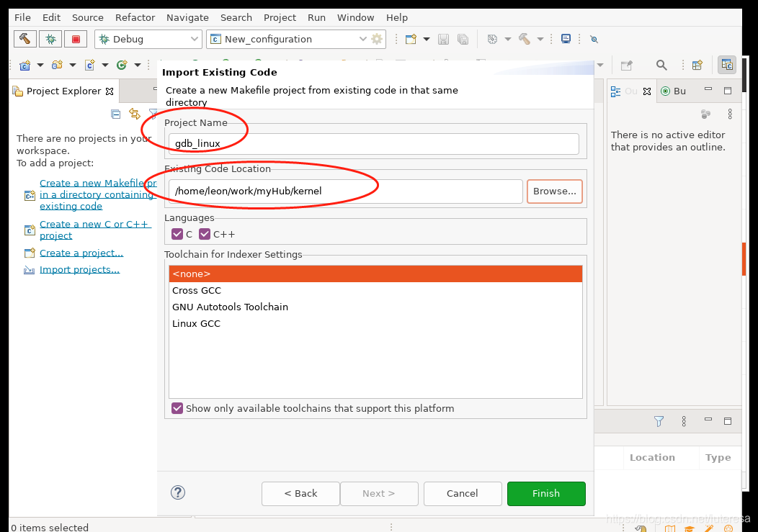Click the Save All icon
Screen dimensions: 758x532
tap(463, 39)
